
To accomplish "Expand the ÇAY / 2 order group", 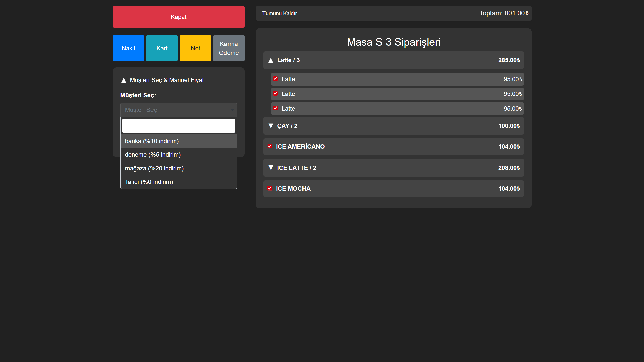I will click(271, 126).
